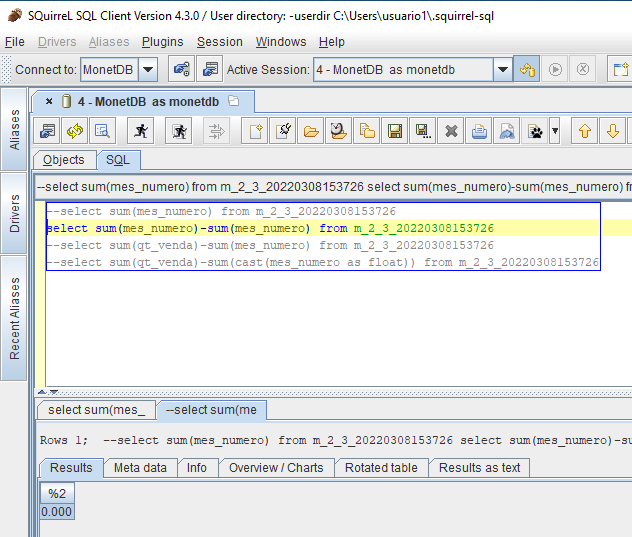Screen dimensions: 632x537
Task: Open the Recent Aliases side panel
Action: [x=14, y=318]
